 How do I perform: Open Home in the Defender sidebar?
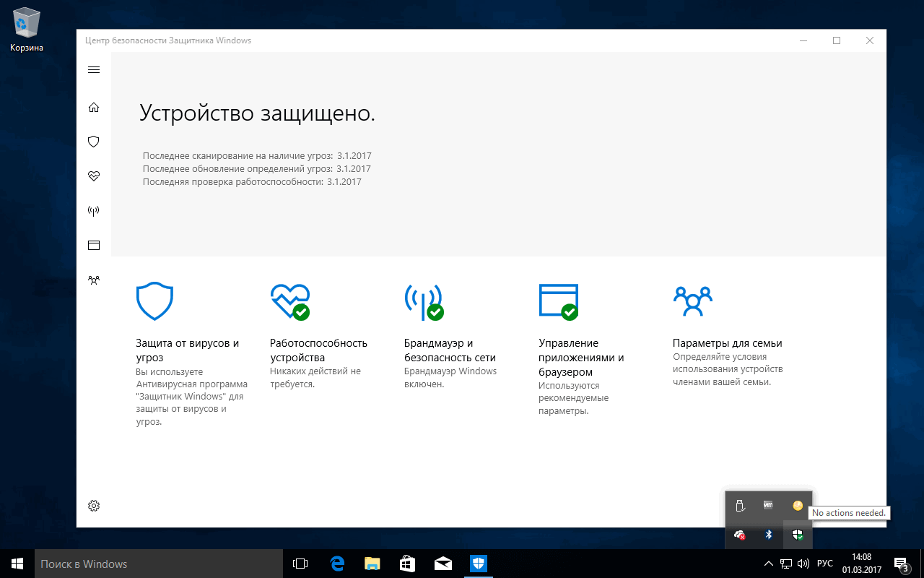coord(93,107)
